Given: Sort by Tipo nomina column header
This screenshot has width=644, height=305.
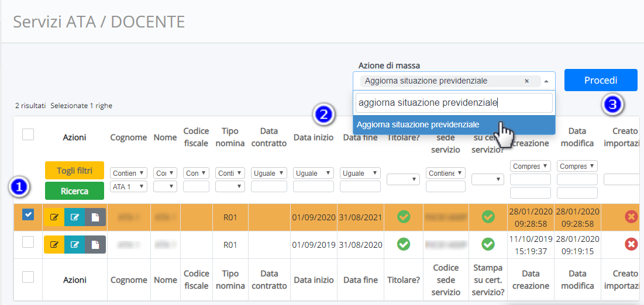Looking at the screenshot, I should [230, 137].
